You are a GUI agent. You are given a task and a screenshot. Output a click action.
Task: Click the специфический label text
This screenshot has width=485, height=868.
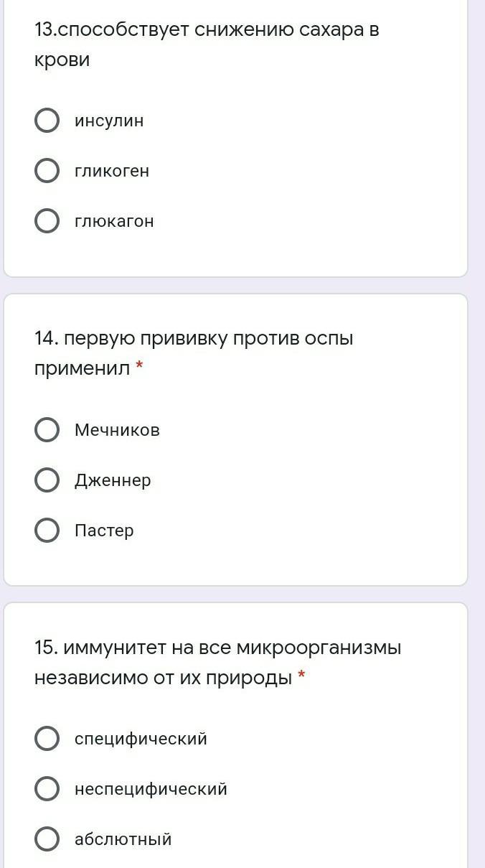pyautogui.click(x=141, y=738)
